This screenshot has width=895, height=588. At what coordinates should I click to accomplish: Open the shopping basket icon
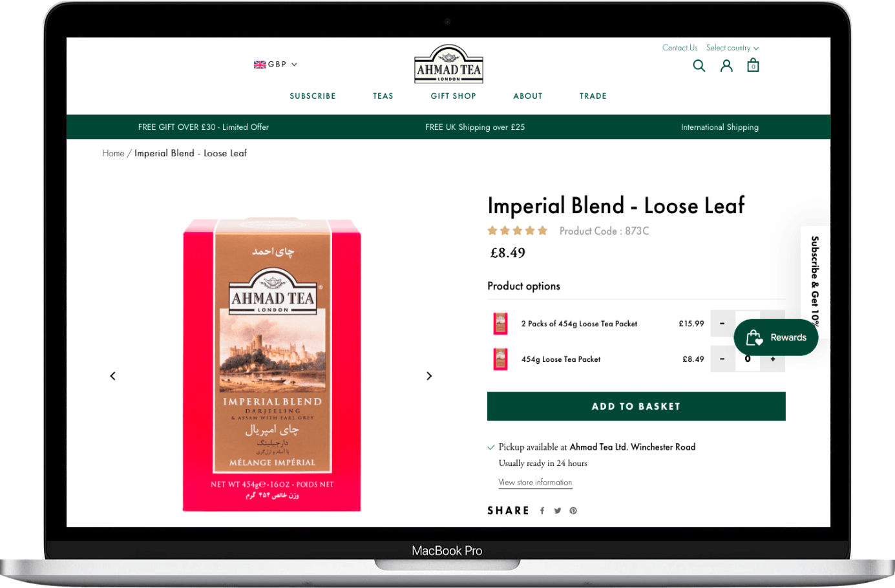pos(752,65)
